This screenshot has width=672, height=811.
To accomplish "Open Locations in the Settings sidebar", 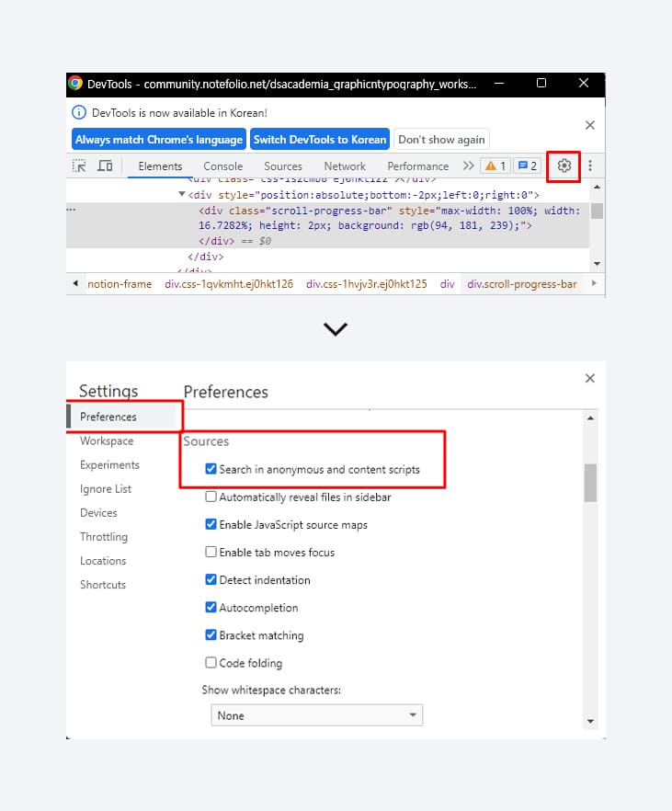I will [x=103, y=561].
